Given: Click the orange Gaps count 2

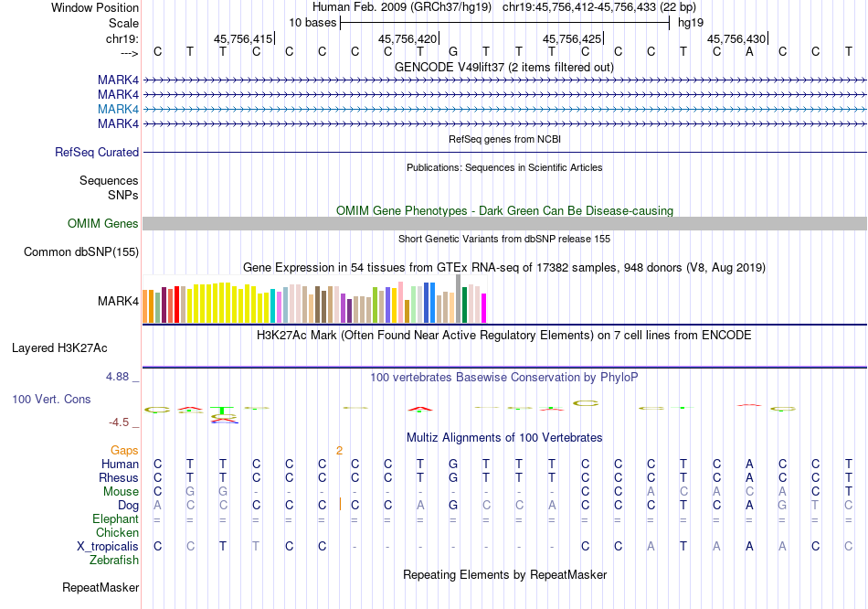Looking at the screenshot, I should 339,451.
